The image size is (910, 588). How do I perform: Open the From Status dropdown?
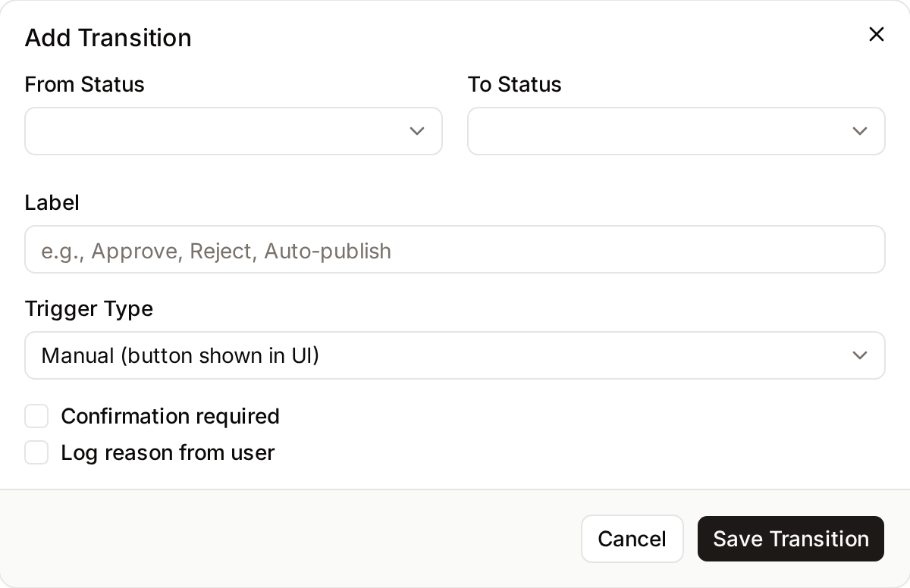point(234,131)
